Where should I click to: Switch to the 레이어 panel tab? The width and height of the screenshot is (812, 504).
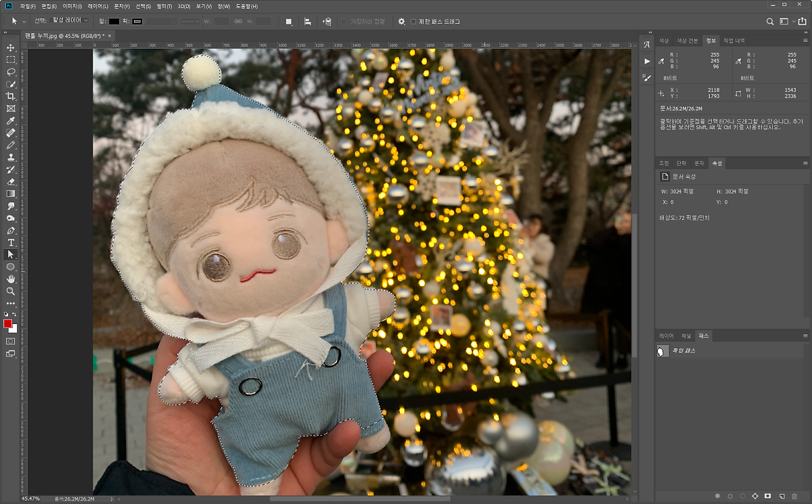pos(667,336)
